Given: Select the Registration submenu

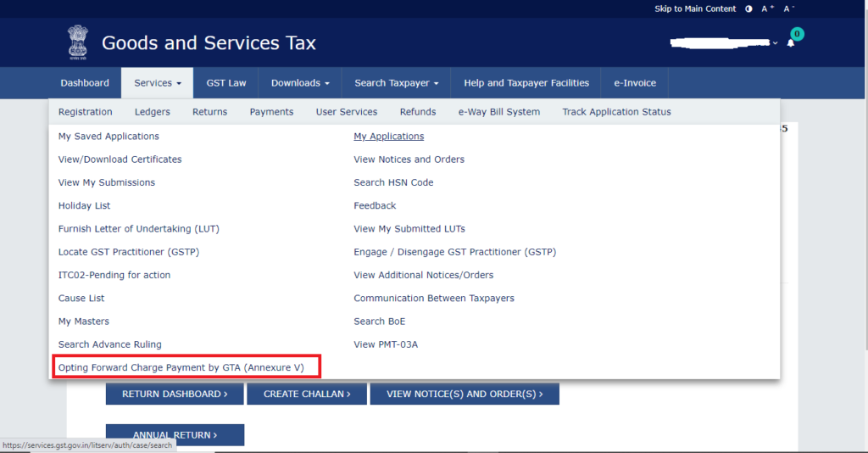Looking at the screenshot, I should click(86, 112).
